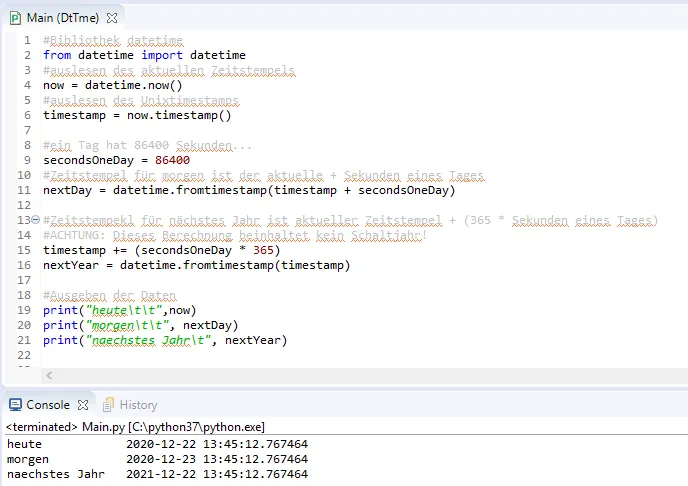
Task: Click the '#Ausgeben der Daten' comment
Action: pos(110,295)
